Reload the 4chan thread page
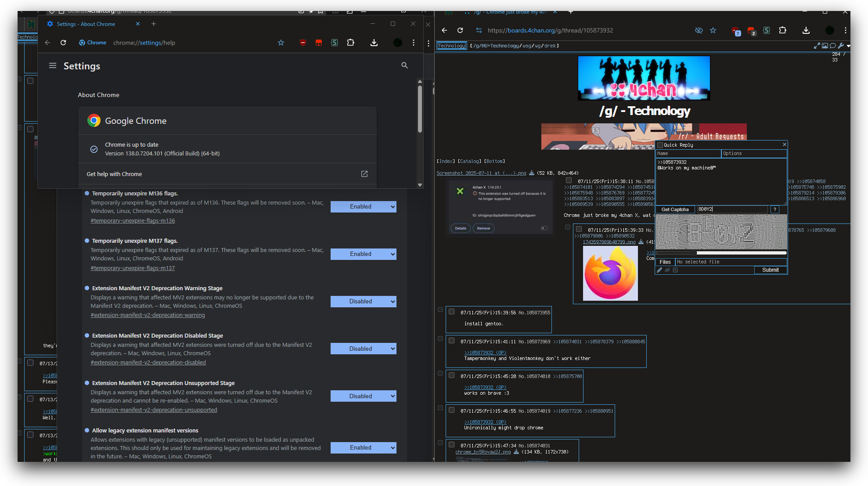868x486 pixels. (460, 30)
